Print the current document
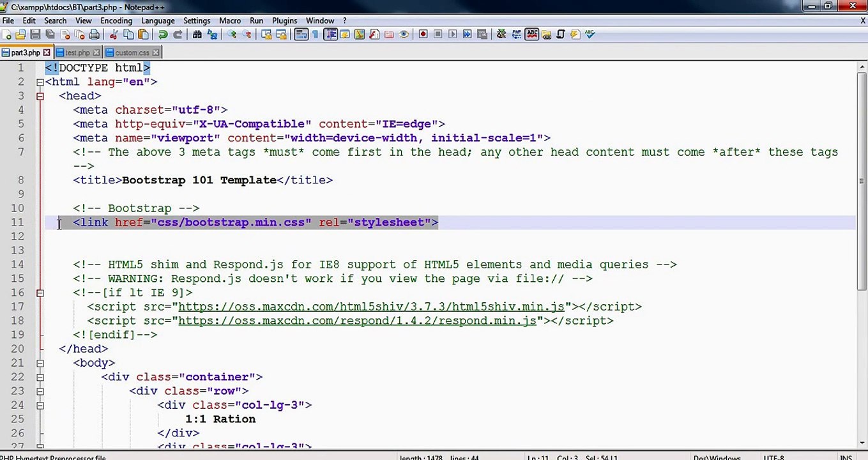The width and height of the screenshot is (868, 460). point(94,34)
